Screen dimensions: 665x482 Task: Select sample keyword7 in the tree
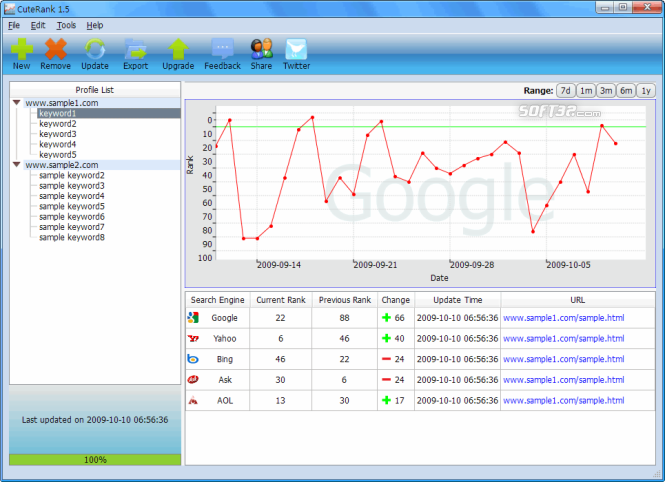coord(72,227)
